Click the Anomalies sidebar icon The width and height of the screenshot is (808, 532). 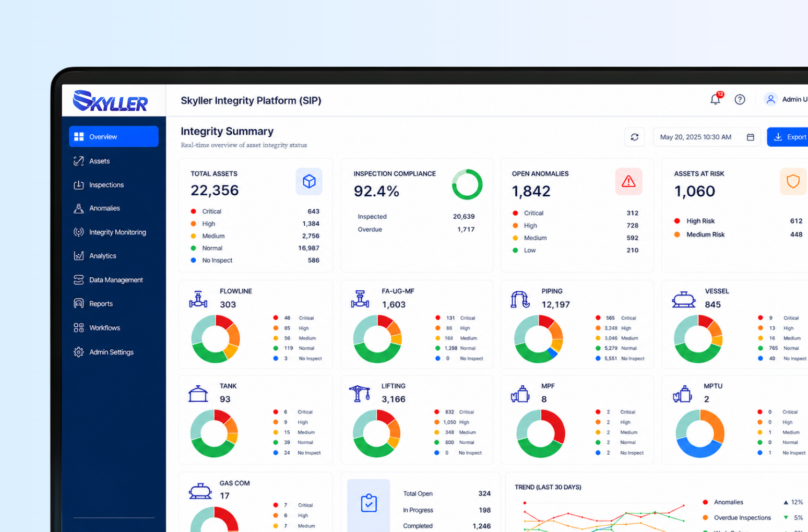point(79,208)
